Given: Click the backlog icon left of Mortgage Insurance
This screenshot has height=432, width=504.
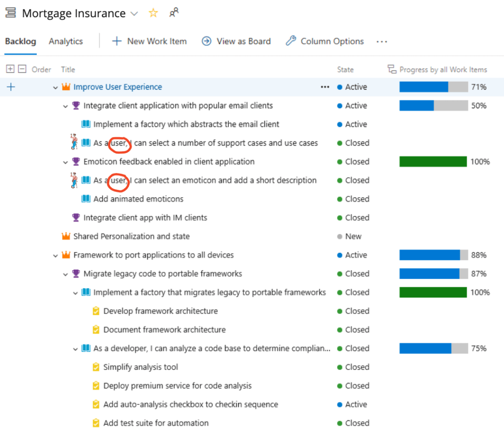Looking at the screenshot, I should tap(10, 13).
